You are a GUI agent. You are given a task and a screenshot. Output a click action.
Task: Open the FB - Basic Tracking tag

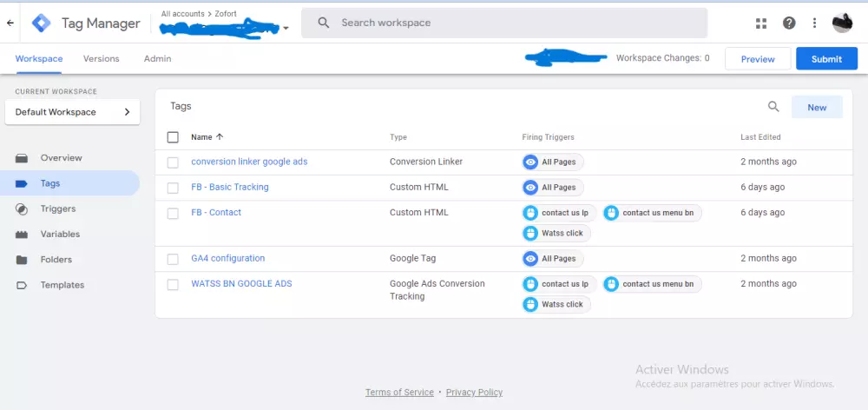230,188
